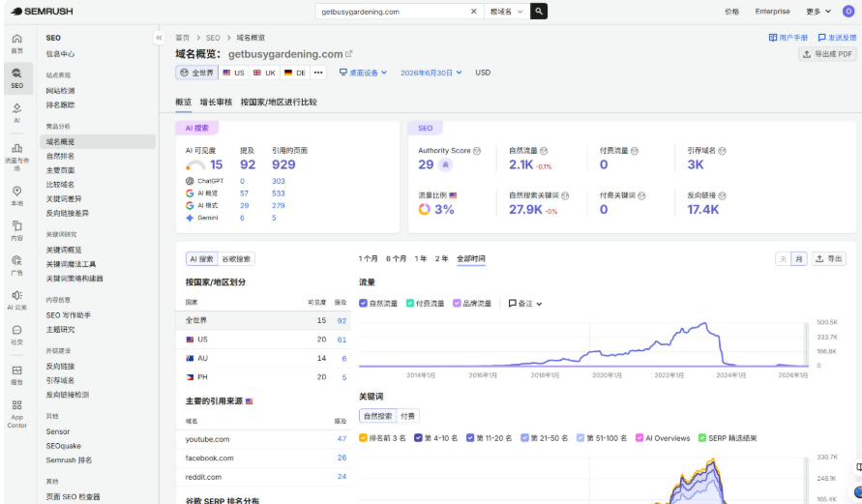Click the paid traffic info icon

click(635, 151)
